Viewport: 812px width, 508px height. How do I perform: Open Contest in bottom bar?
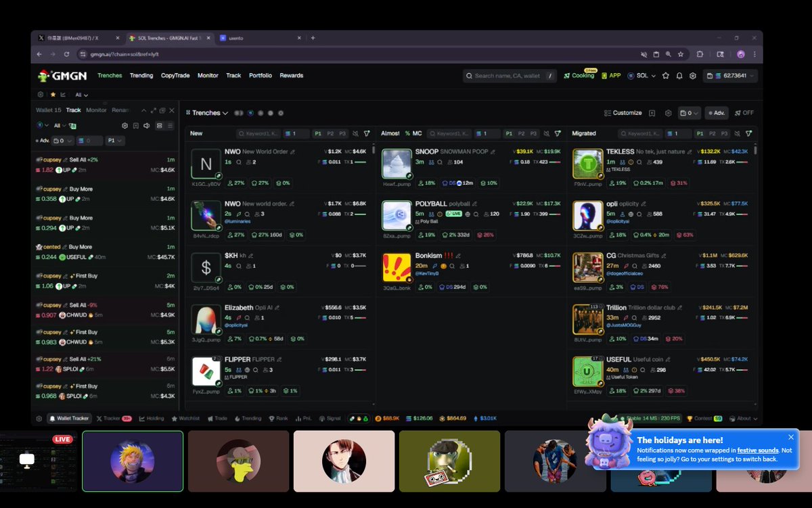click(704, 419)
